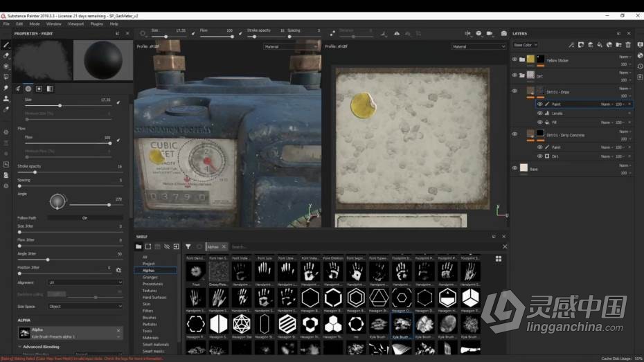Click the Shelf search field
The width and height of the screenshot is (644, 362).
pos(366,246)
